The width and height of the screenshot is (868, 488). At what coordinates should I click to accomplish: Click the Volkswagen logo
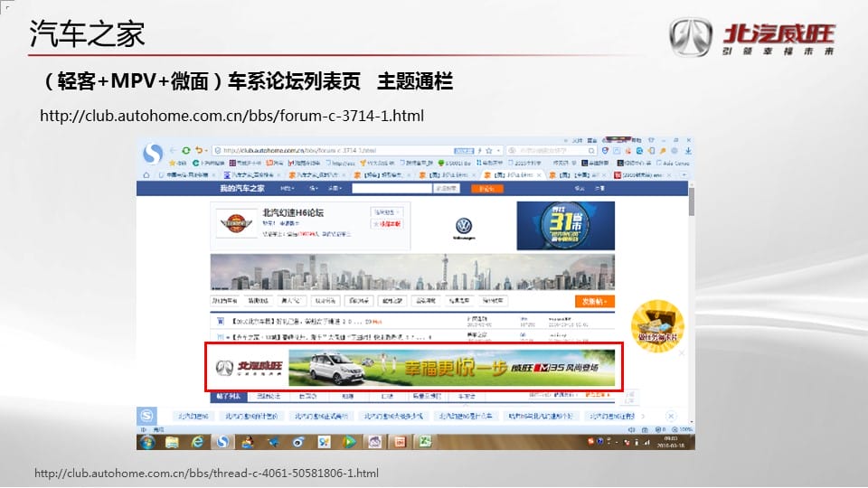click(464, 226)
